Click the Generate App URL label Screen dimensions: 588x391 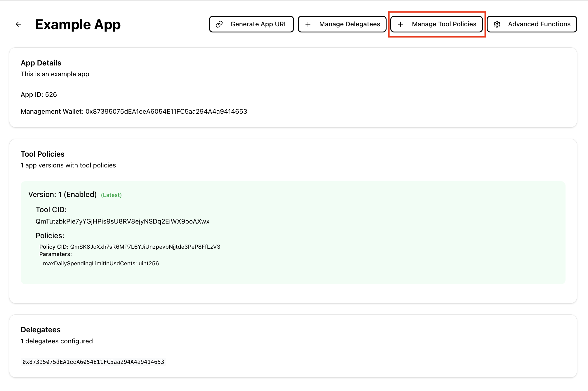pyautogui.click(x=259, y=24)
